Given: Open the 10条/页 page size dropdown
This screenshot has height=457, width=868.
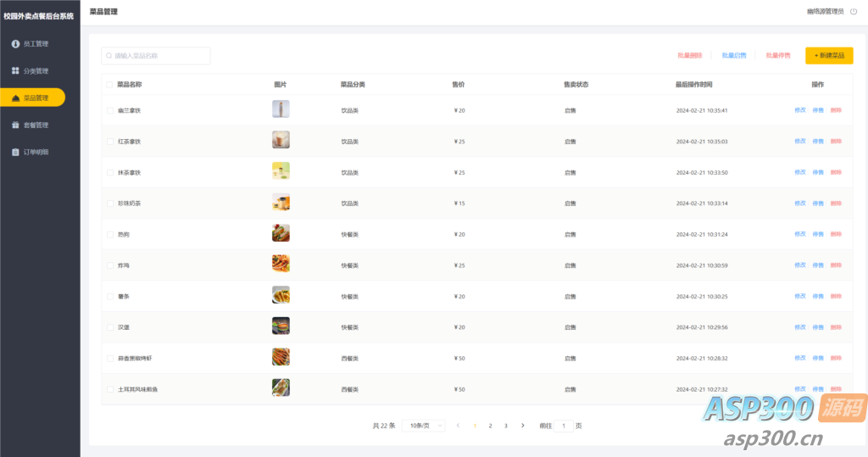Looking at the screenshot, I should pyautogui.click(x=424, y=426).
